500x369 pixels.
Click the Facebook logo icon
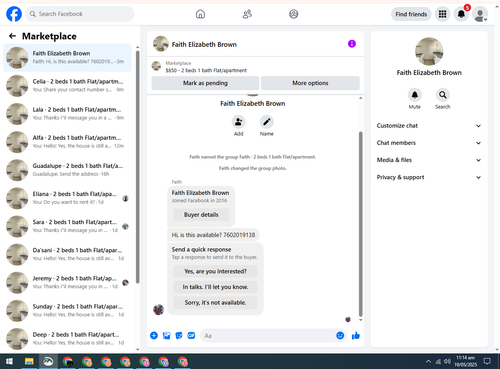click(14, 14)
